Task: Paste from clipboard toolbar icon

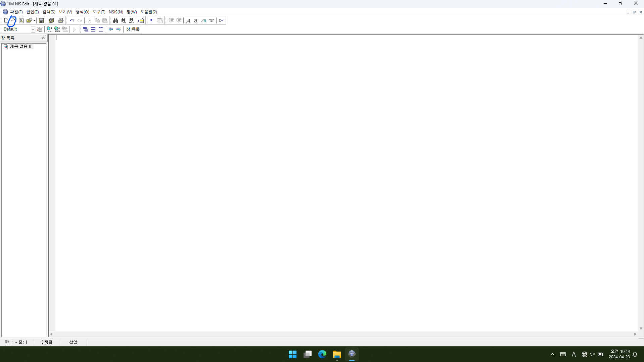Action: pyautogui.click(x=105, y=20)
